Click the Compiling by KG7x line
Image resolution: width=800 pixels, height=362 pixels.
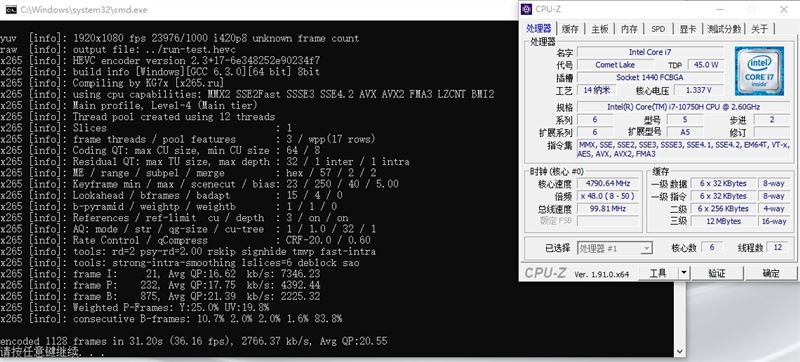pyautogui.click(x=112, y=83)
